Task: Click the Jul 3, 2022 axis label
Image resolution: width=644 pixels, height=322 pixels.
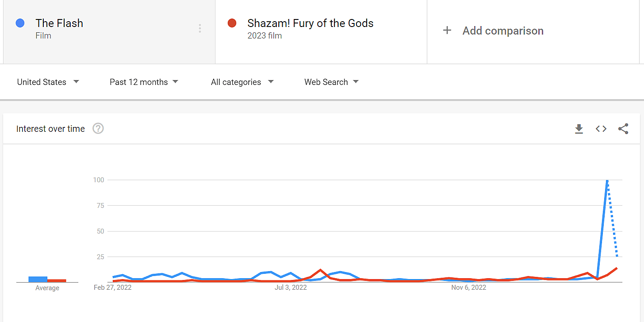Action: tap(291, 287)
